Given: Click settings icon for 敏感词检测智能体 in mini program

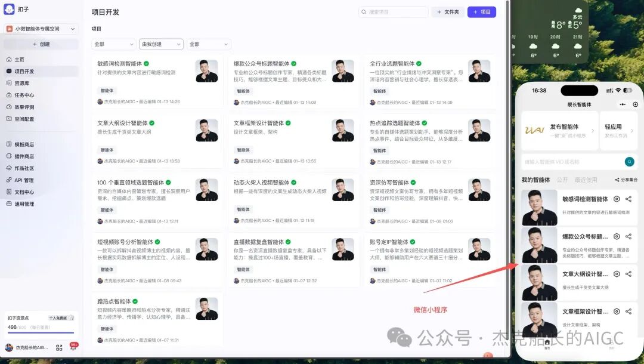Looking at the screenshot, I should click(x=617, y=199).
